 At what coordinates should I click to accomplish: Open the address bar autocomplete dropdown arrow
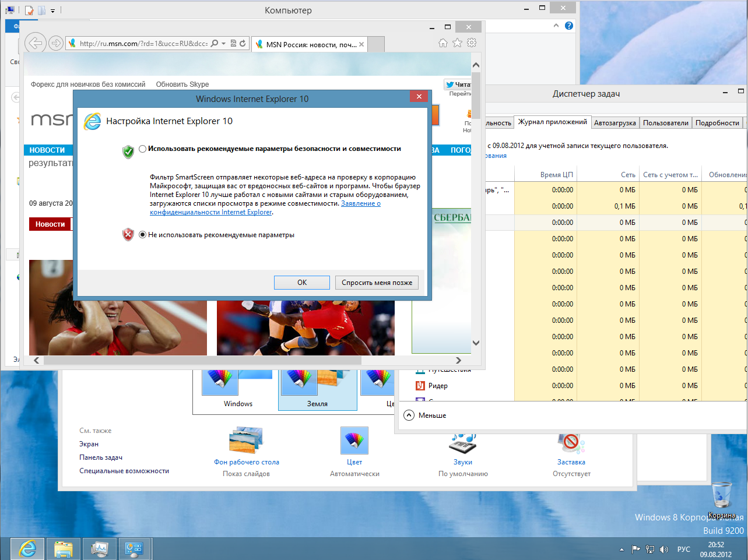click(224, 44)
